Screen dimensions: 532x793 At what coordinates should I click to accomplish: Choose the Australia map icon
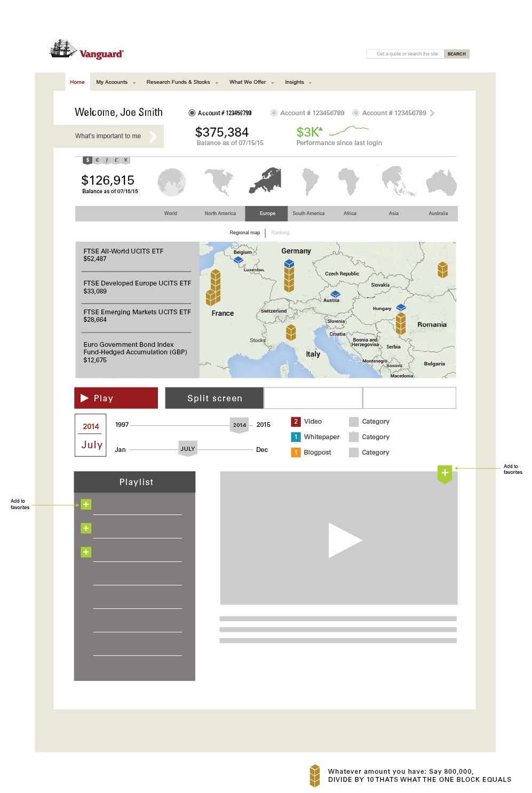(441, 183)
